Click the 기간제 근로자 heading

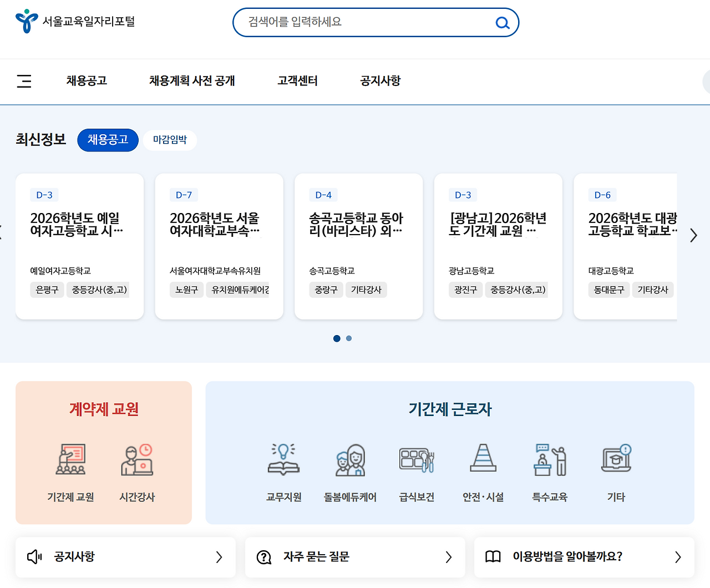pyautogui.click(x=450, y=409)
